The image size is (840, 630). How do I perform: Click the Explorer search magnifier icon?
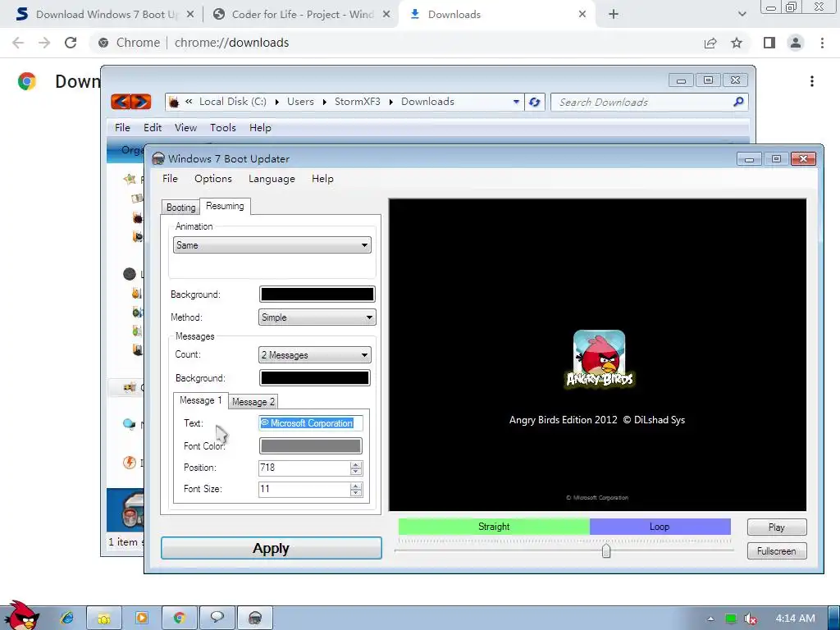(x=738, y=101)
